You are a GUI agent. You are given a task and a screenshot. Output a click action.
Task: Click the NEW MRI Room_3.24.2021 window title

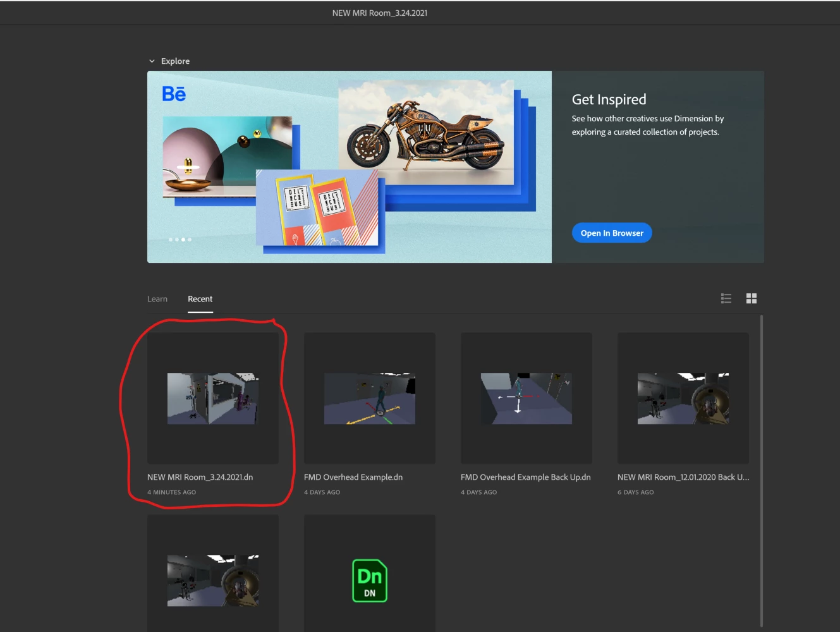380,13
